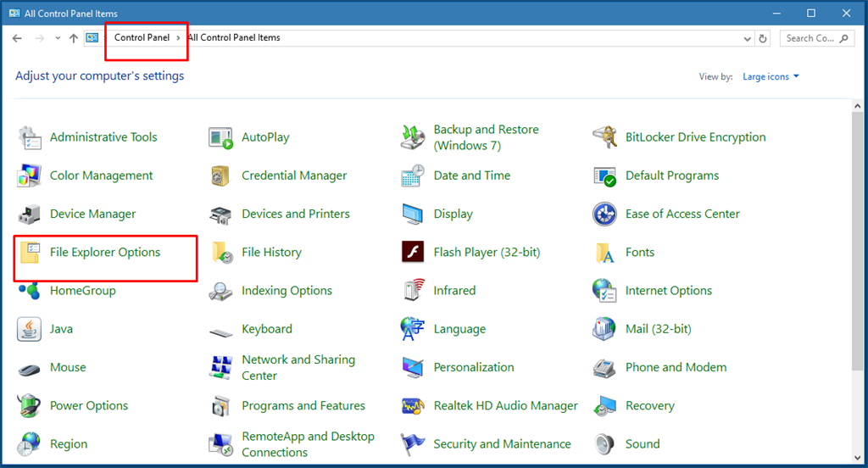Open the Display icon

point(413,214)
